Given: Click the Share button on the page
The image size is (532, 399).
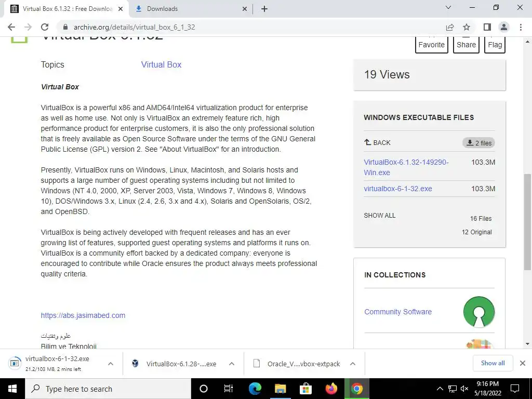Looking at the screenshot, I should coord(466,45).
